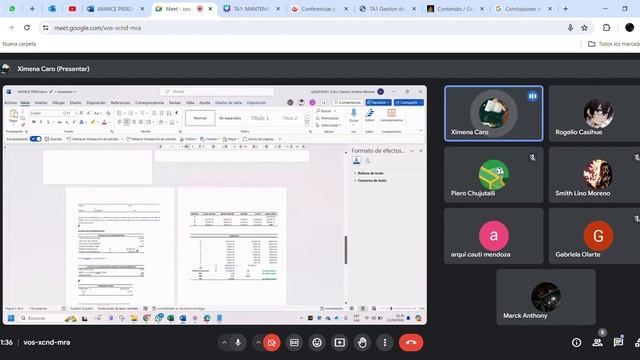This screenshot has width=640, height=360.
Task: Open the pinned YouTube tab
Action: click(72, 9)
